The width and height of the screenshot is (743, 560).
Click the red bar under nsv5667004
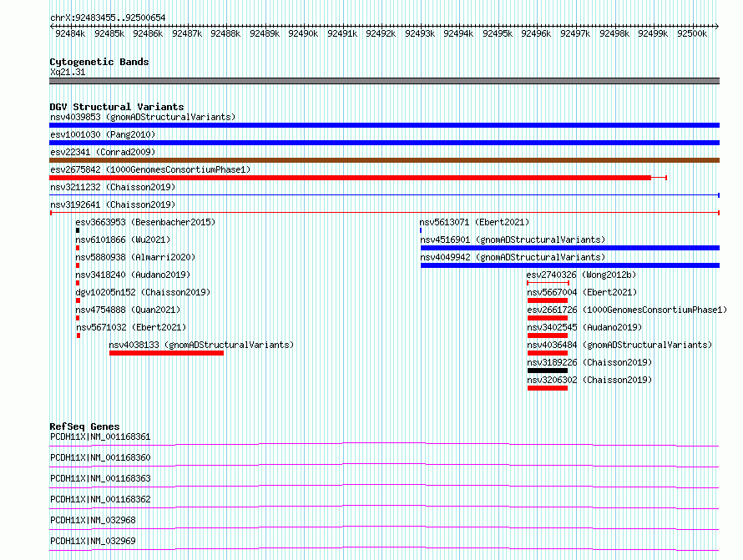[548, 300]
